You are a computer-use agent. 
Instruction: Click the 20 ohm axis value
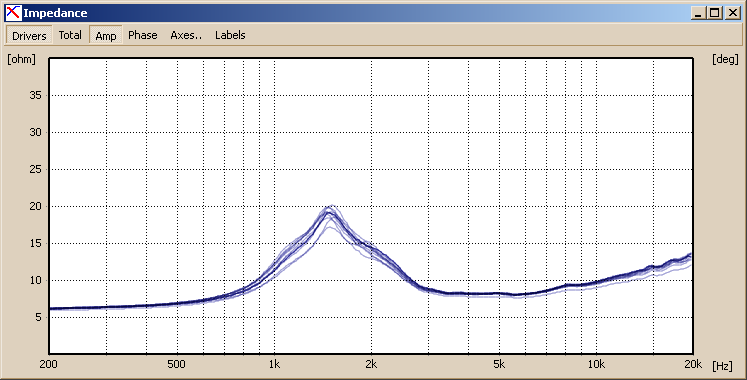click(35, 206)
